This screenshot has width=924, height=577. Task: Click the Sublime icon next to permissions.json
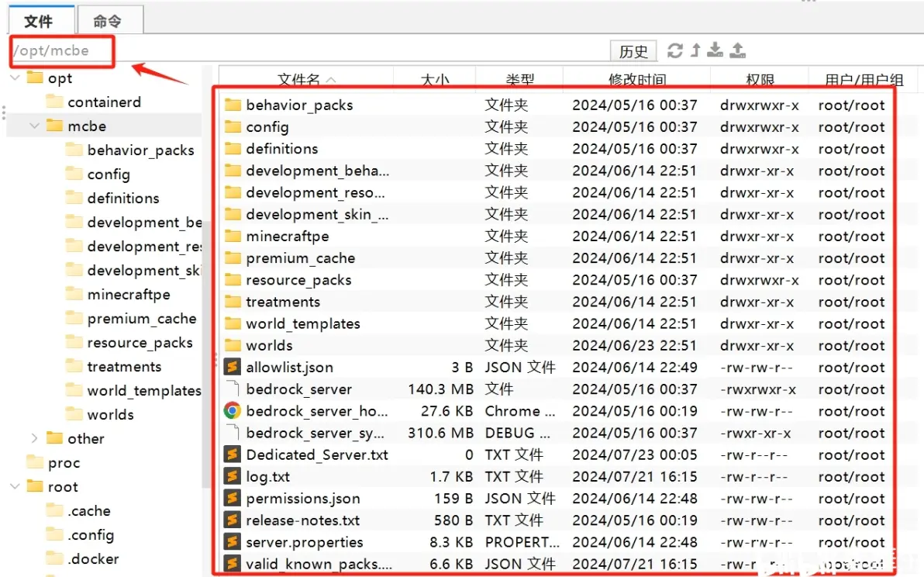pyautogui.click(x=233, y=498)
